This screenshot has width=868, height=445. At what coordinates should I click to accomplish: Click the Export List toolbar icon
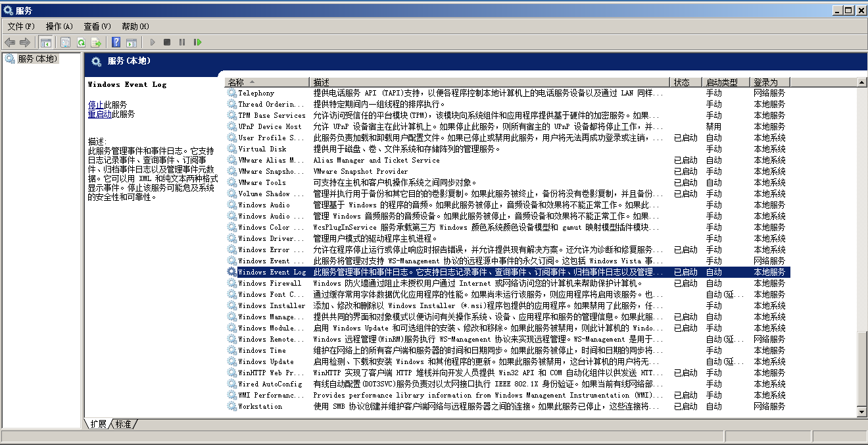[96, 42]
